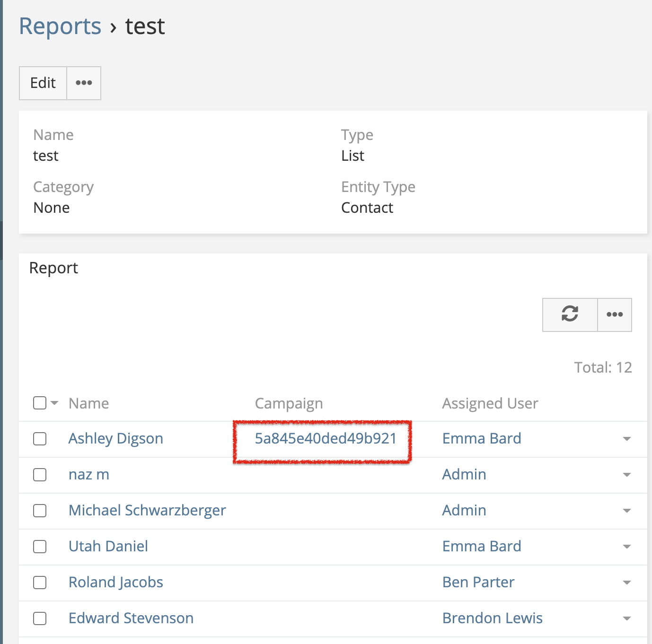Toggle the select-all checkbox in header

[40, 403]
